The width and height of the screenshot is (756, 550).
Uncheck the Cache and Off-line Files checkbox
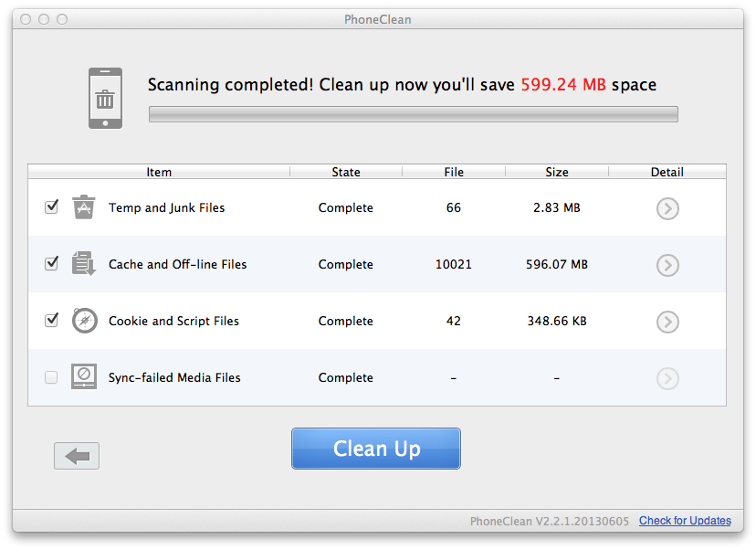52,264
